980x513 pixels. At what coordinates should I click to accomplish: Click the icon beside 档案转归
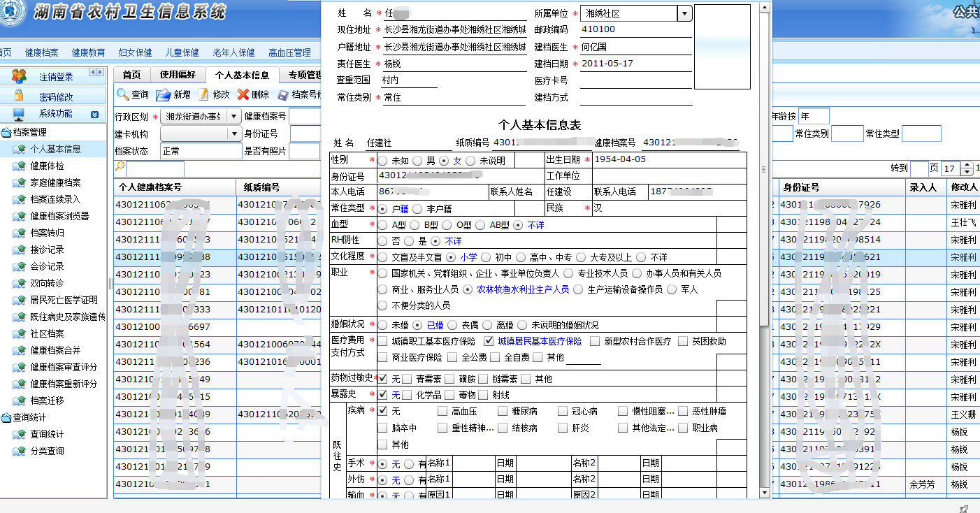click(x=20, y=233)
